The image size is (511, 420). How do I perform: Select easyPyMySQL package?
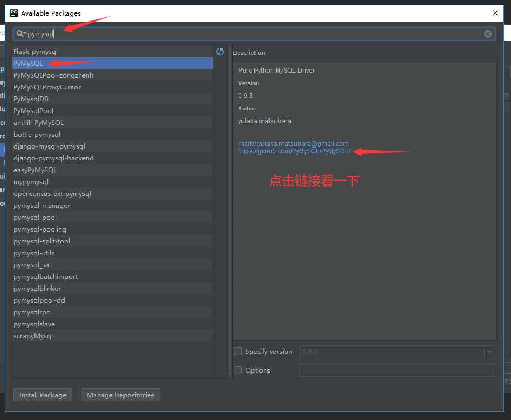(113, 170)
